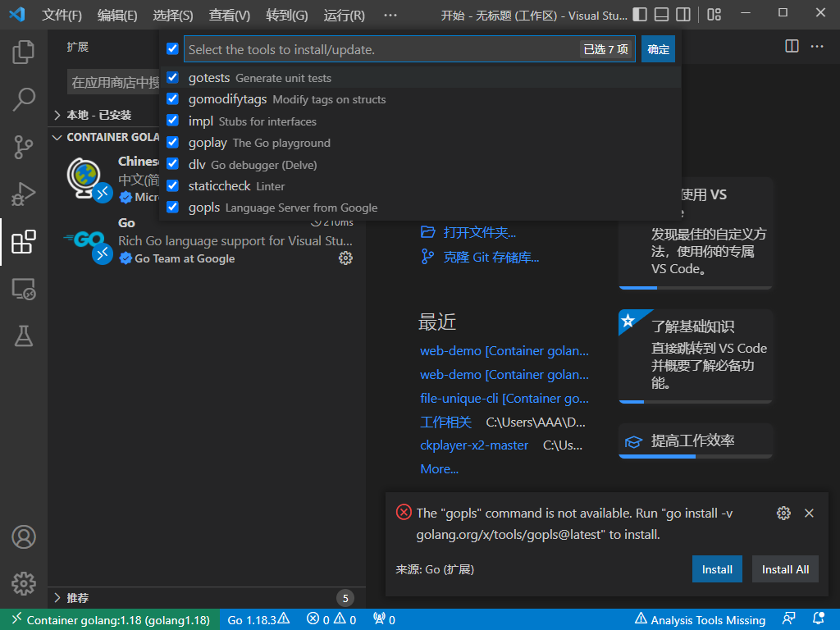Open 了解基础知识 walkthrough card

pyautogui.click(x=696, y=356)
